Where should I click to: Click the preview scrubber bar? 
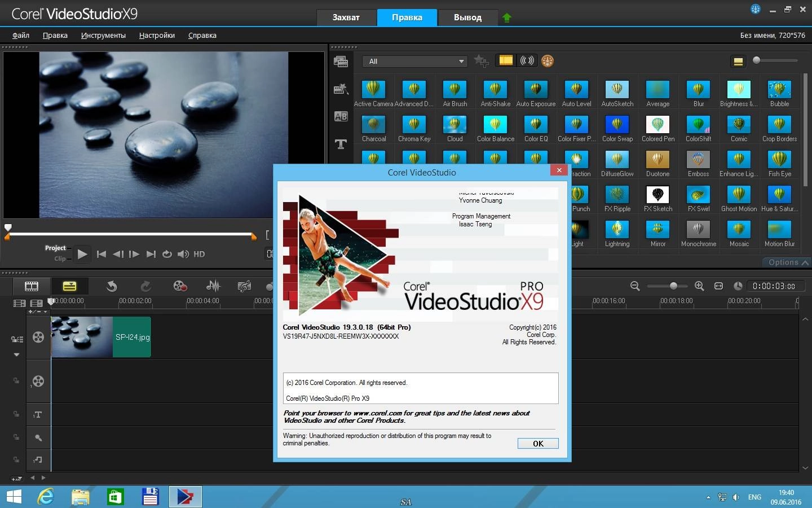[x=131, y=234]
